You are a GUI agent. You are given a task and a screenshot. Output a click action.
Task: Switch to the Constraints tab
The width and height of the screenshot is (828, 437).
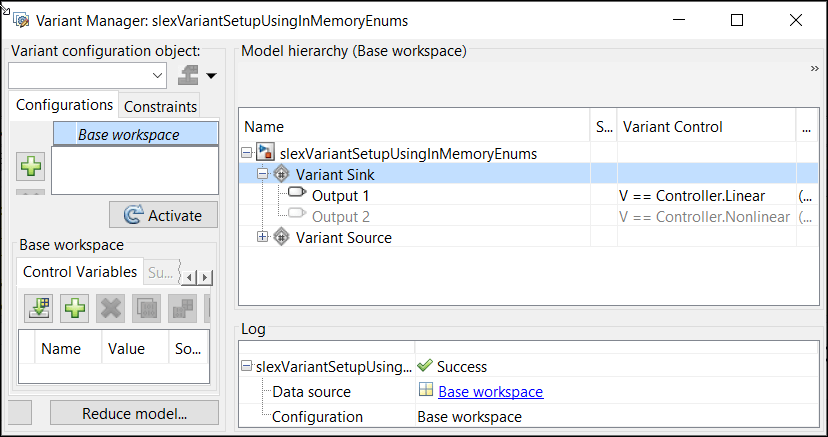tap(159, 106)
